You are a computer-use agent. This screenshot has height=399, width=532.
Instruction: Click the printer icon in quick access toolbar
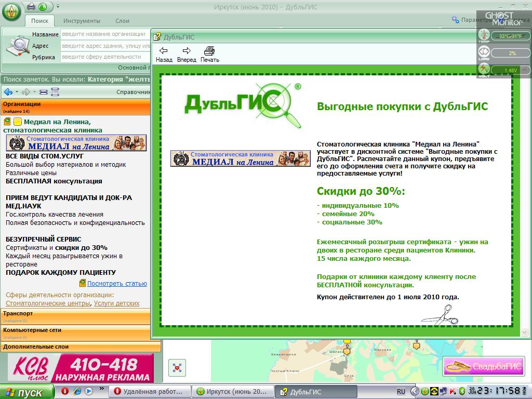coord(31,6)
